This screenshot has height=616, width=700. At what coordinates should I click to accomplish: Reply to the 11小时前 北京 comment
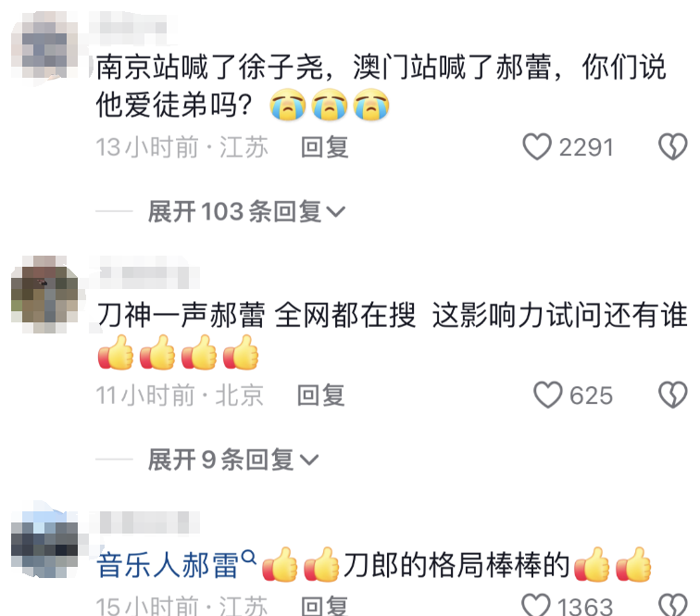(x=321, y=396)
